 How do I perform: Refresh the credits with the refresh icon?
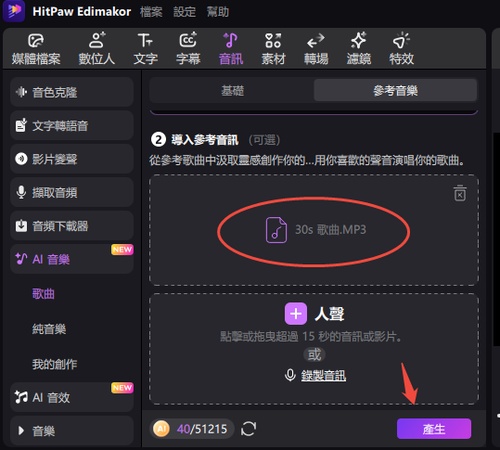coord(248,429)
